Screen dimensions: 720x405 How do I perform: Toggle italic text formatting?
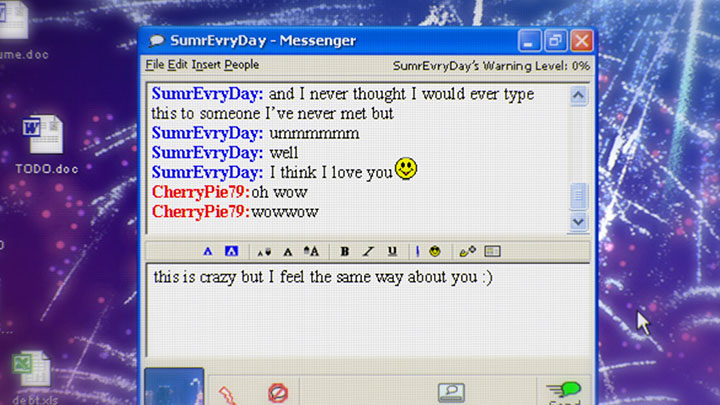368,251
